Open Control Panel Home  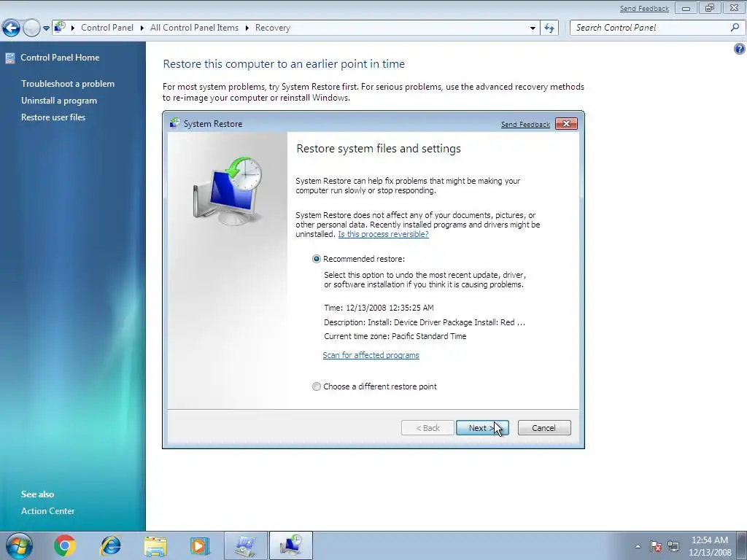(60, 58)
